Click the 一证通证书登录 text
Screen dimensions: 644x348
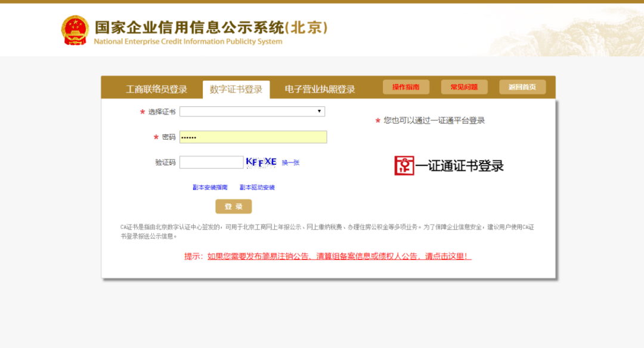click(x=459, y=166)
